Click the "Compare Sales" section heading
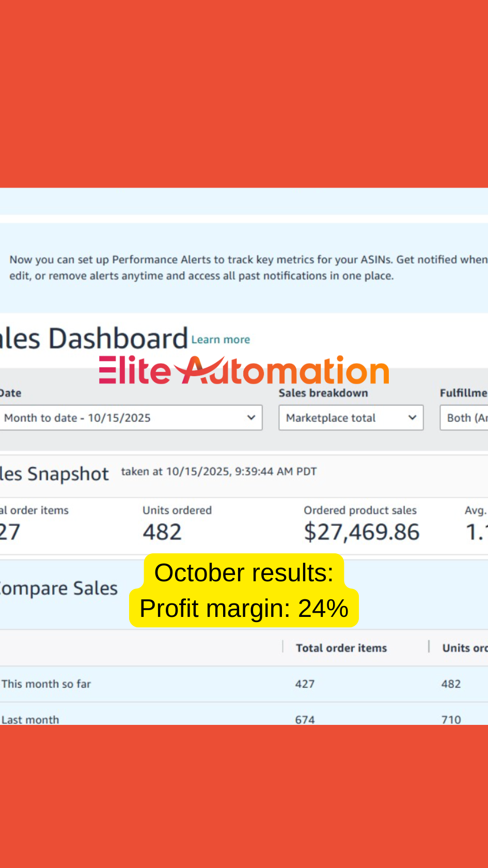488x868 pixels. [58, 588]
